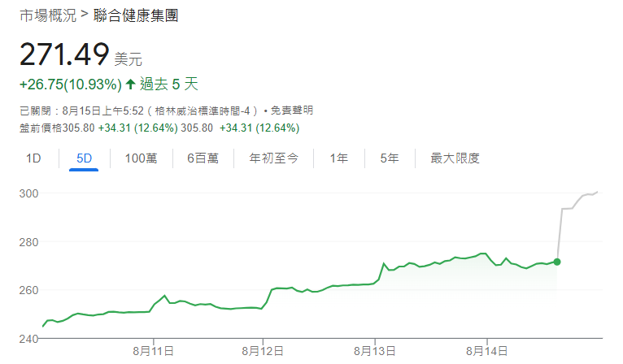Screen dimensions: 623x364
Task: Click the 271.49 stock price
Action: [64, 54]
